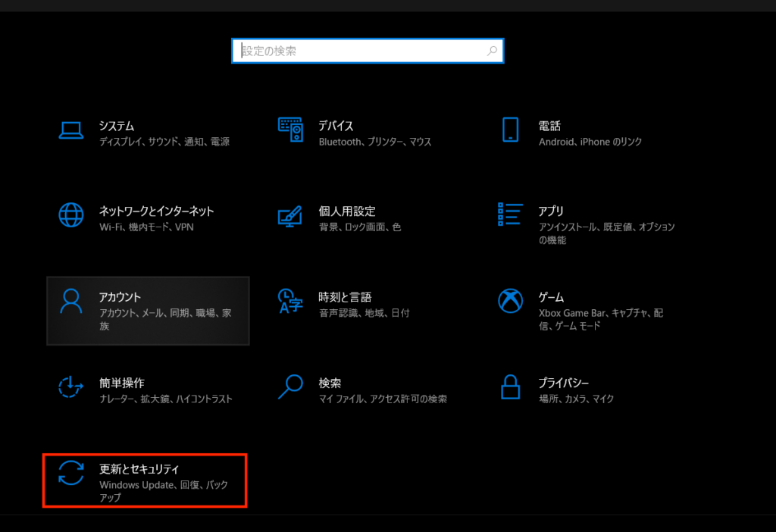Click the search magnifier inside the search box
The image size is (776, 532).
coord(492,51)
